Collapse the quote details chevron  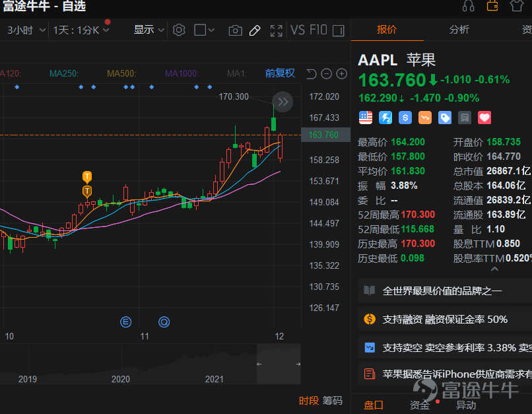[494, 269]
